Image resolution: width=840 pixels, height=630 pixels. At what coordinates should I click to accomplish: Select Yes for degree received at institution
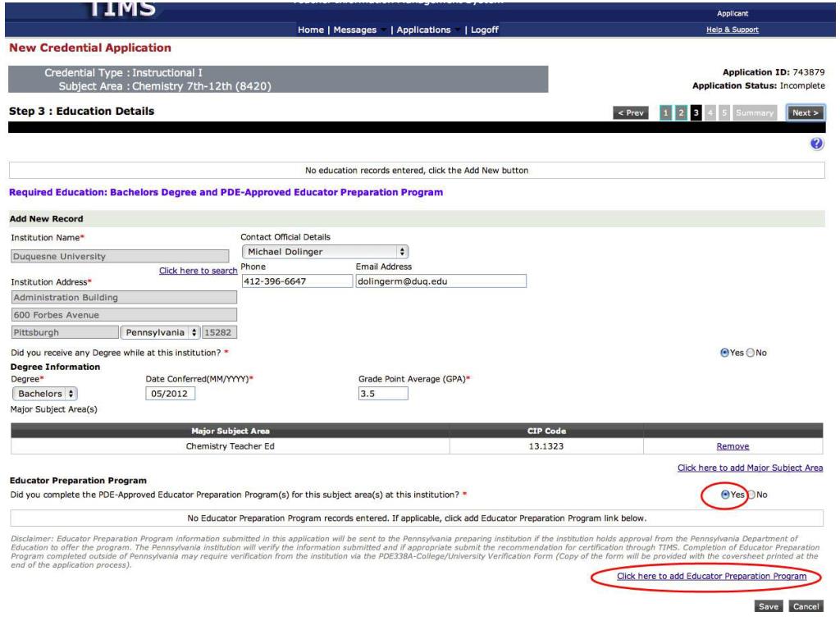tap(724, 353)
